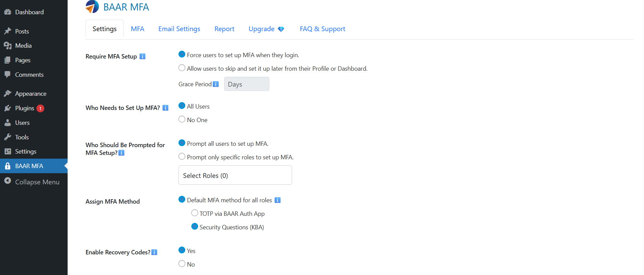Select Allow users to skip MFA setup
Screen dimensions: 644x275
182,68
